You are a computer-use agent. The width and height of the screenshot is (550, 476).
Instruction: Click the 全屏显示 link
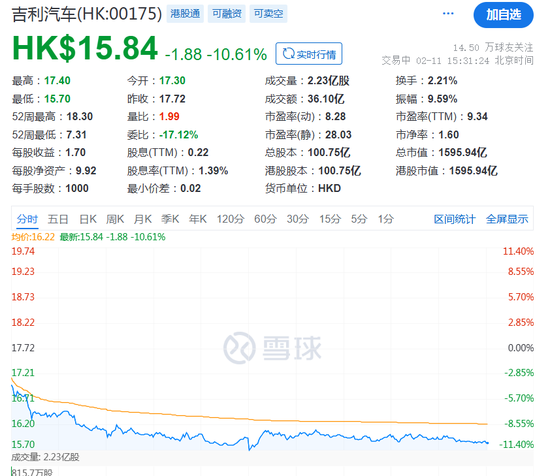[x=507, y=219]
